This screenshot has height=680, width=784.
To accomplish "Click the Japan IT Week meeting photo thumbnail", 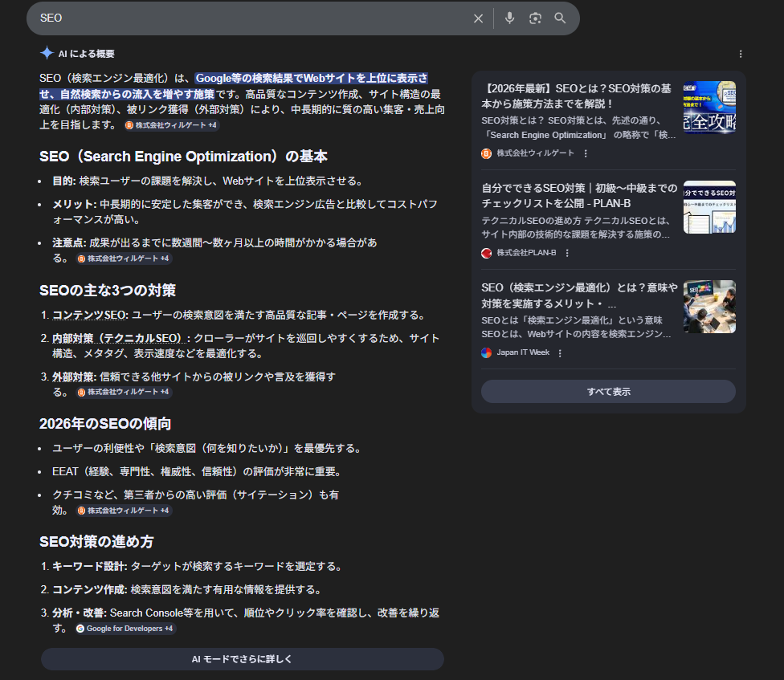I will tap(709, 307).
